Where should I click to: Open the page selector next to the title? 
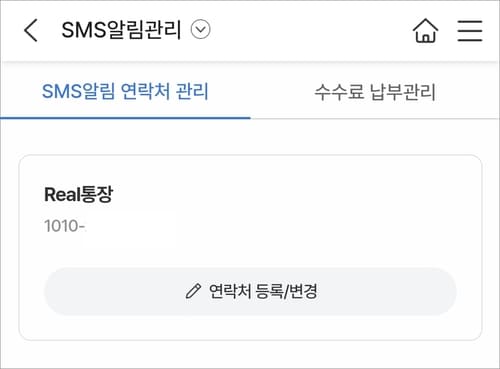(x=200, y=29)
